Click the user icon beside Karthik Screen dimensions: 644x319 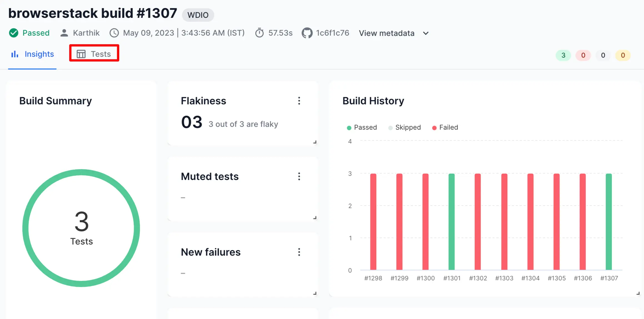pyautogui.click(x=64, y=33)
